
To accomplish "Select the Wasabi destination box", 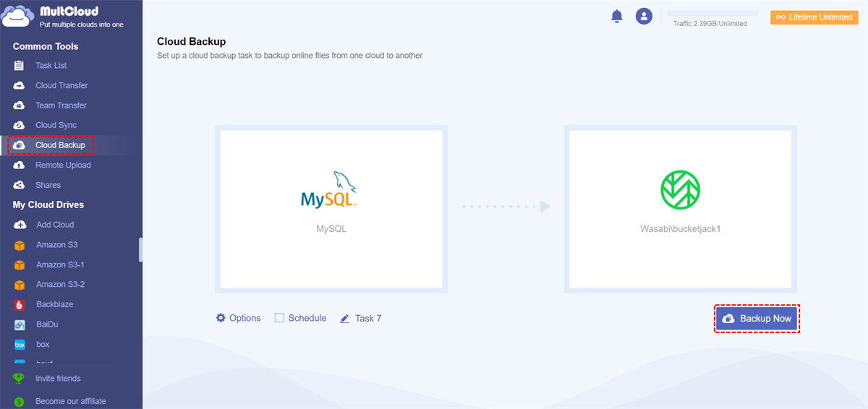I will point(681,210).
